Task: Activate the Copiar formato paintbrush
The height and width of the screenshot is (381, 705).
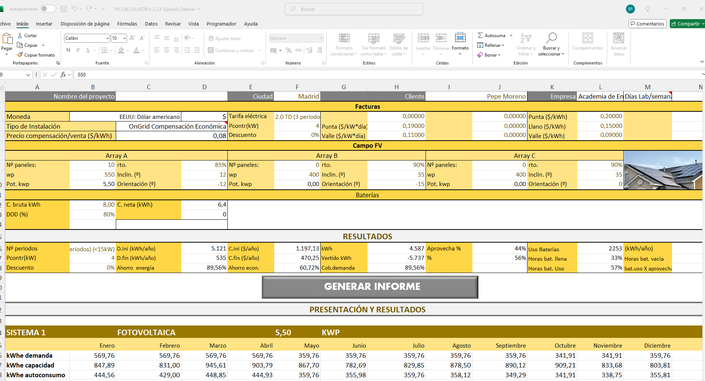Action: point(20,55)
